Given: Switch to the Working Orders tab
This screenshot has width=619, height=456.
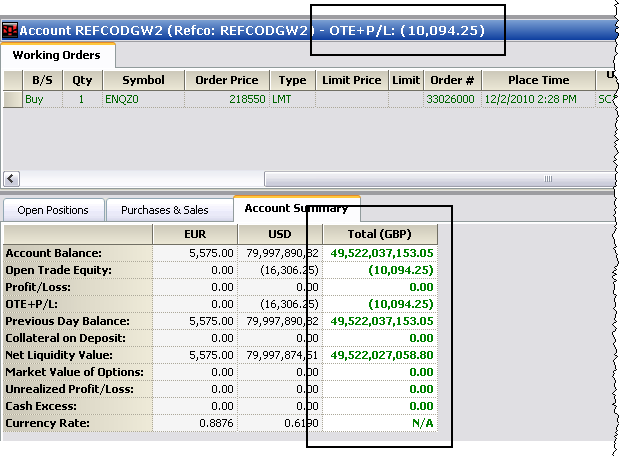Looking at the screenshot, I should click(x=57, y=55).
